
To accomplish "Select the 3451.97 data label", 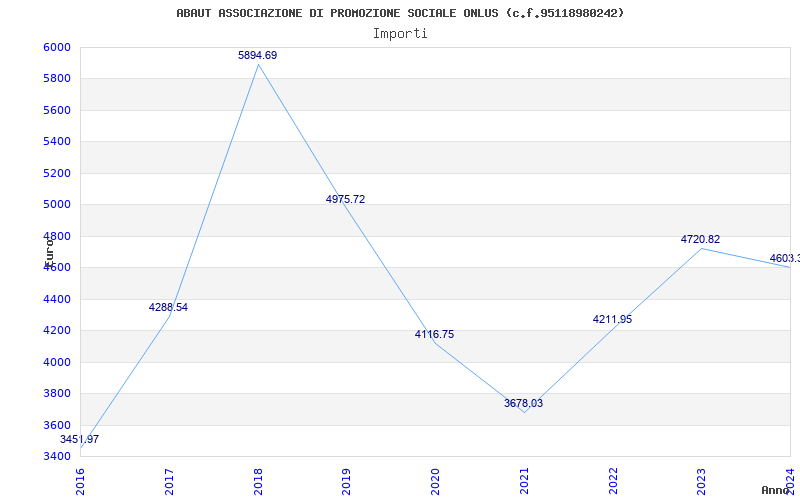I will coord(80,439).
